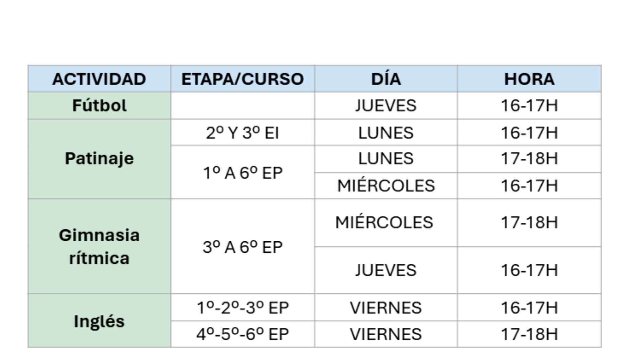The image size is (644, 362).
Task: Click the DÍA column header
Action: (386, 79)
